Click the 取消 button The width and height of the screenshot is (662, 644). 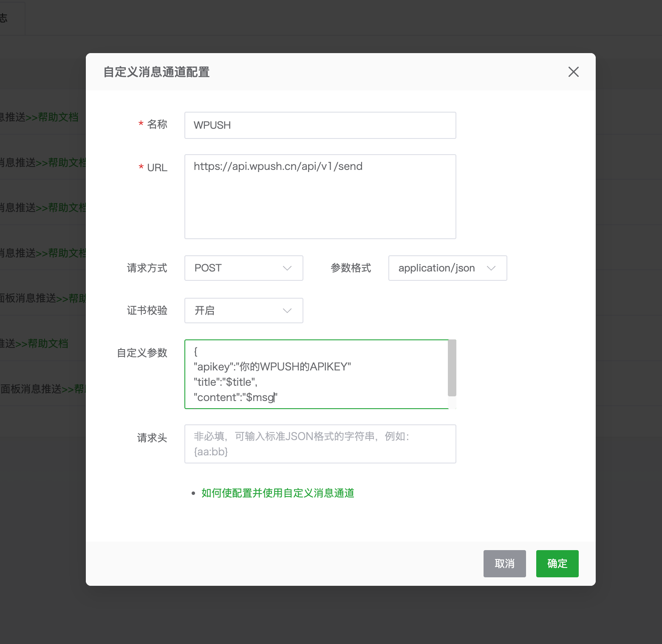tap(505, 564)
